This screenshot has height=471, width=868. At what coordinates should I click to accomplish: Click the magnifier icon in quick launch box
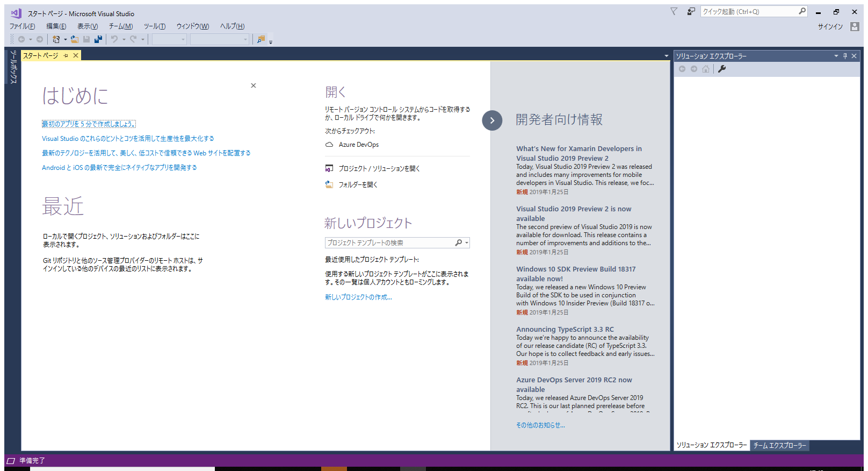pos(802,11)
